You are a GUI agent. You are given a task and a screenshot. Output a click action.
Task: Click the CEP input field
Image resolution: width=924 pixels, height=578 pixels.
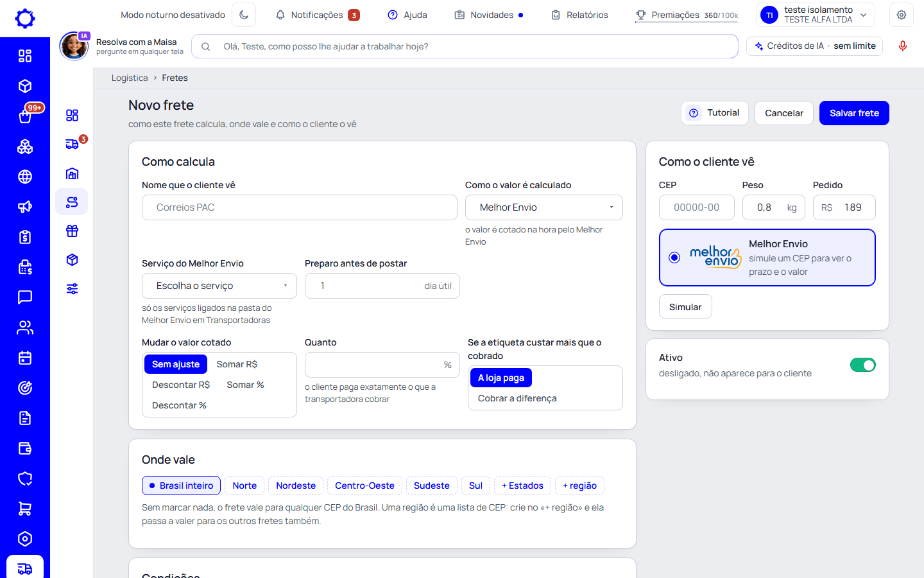pyautogui.click(x=697, y=207)
